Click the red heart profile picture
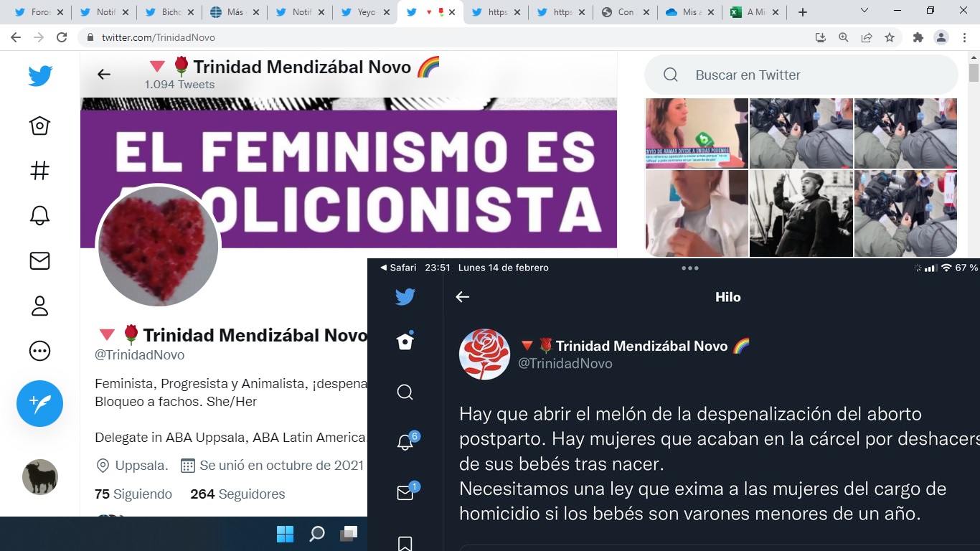Image resolution: width=980 pixels, height=551 pixels. [x=158, y=247]
